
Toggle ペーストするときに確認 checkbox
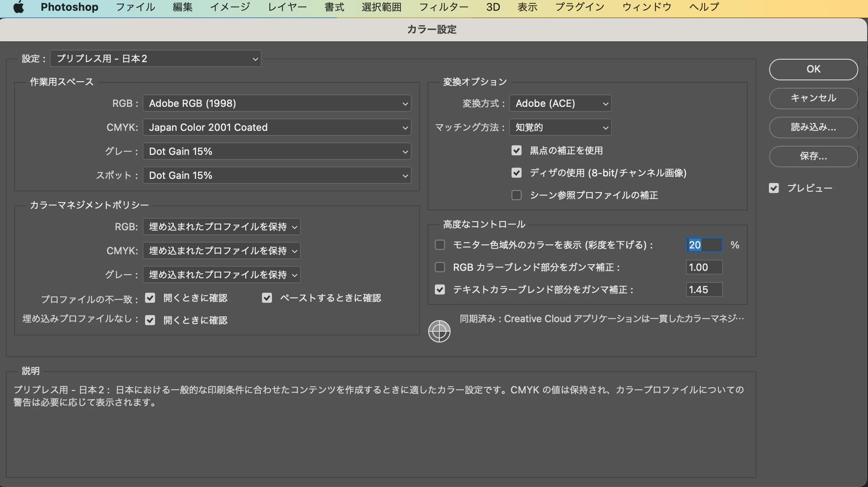(267, 298)
